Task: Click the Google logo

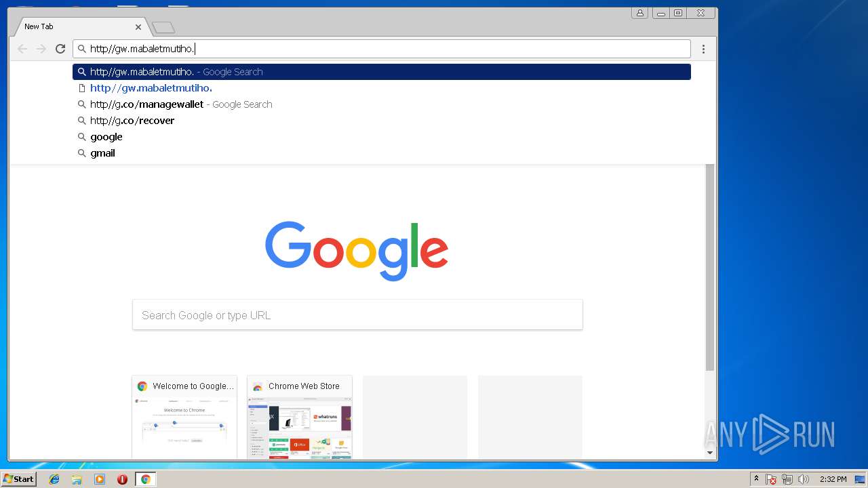Action: (x=357, y=251)
